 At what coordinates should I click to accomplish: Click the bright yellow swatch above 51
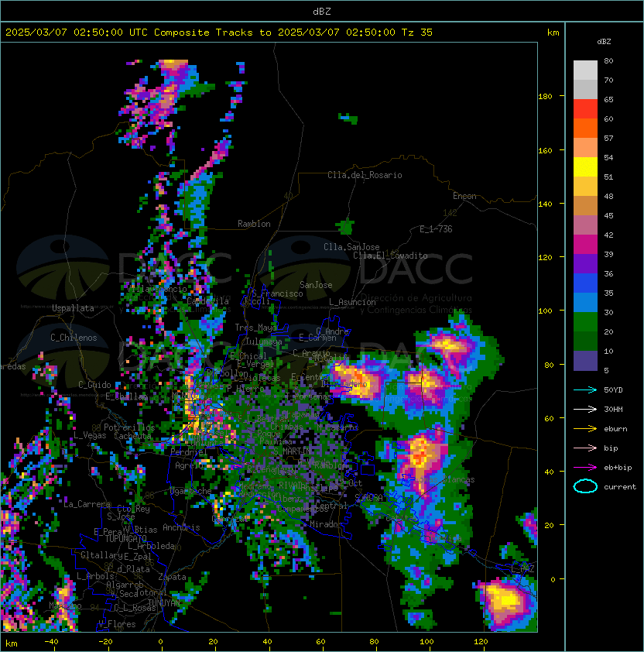585,166
